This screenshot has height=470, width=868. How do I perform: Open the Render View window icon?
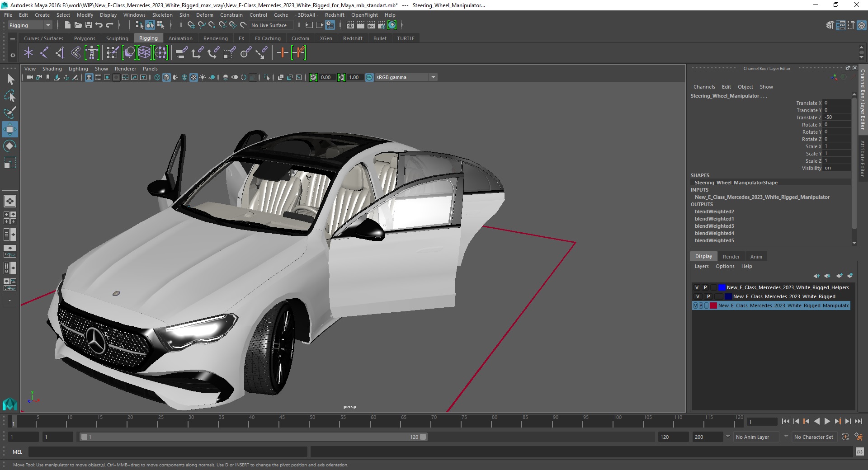tap(350, 25)
